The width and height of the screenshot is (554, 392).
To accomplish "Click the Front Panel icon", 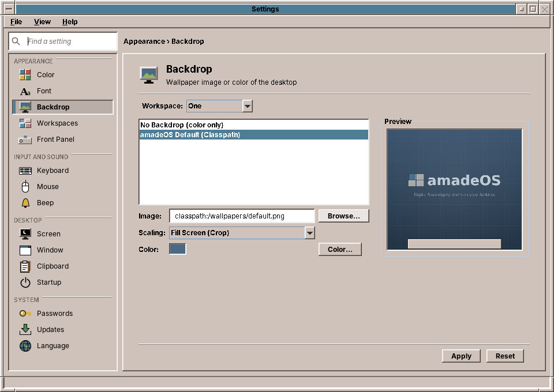I will pos(25,140).
